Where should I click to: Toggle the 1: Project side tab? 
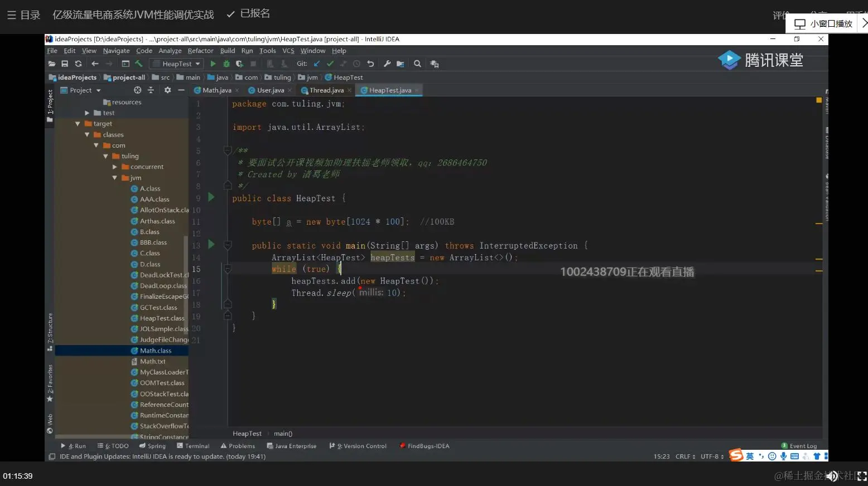coord(50,106)
